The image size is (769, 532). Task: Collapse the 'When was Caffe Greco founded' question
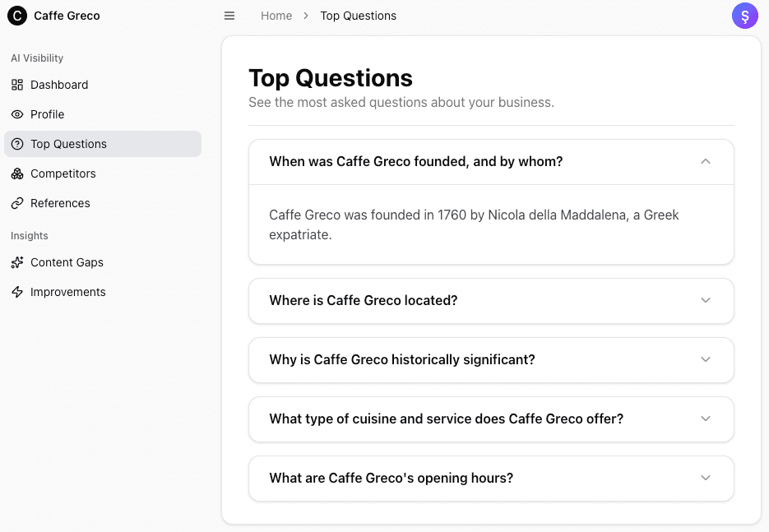pyautogui.click(x=705, y=162)
